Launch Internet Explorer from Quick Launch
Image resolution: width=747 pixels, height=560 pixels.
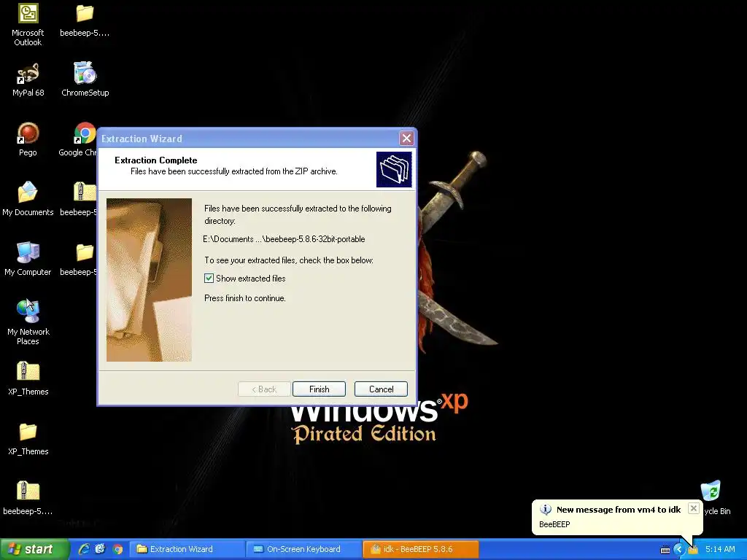click(84, 549)
